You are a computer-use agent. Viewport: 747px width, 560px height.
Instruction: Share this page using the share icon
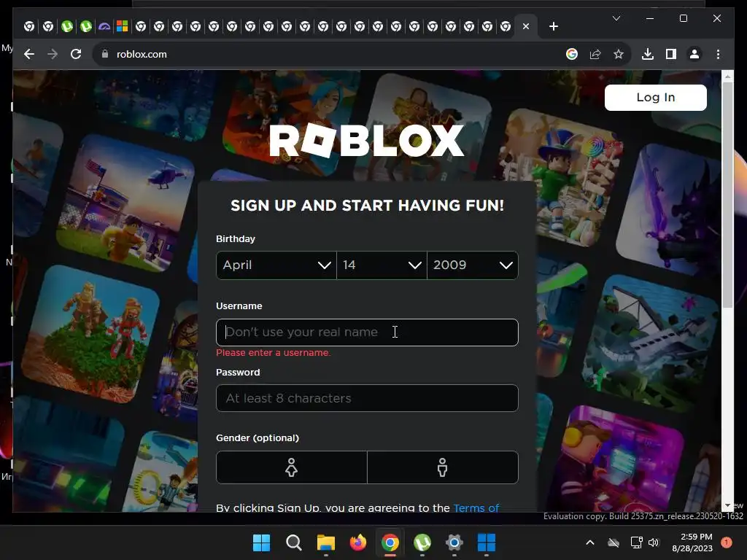click(595, 54)
